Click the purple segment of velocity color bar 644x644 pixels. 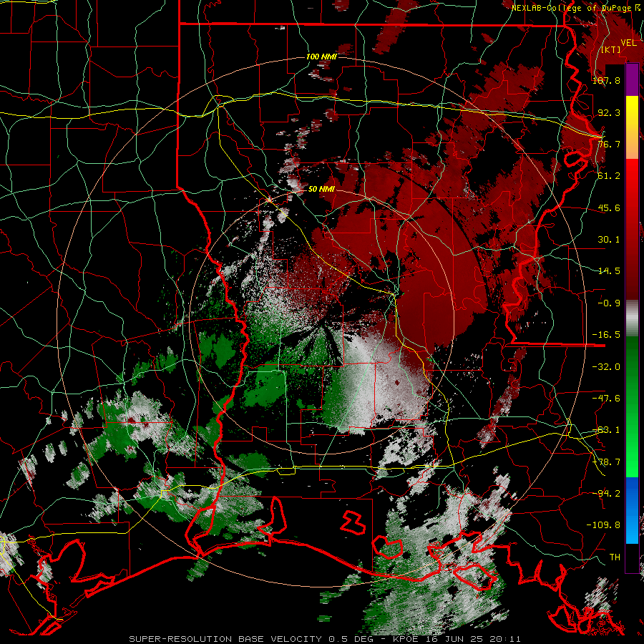click(x=632, y=80)
